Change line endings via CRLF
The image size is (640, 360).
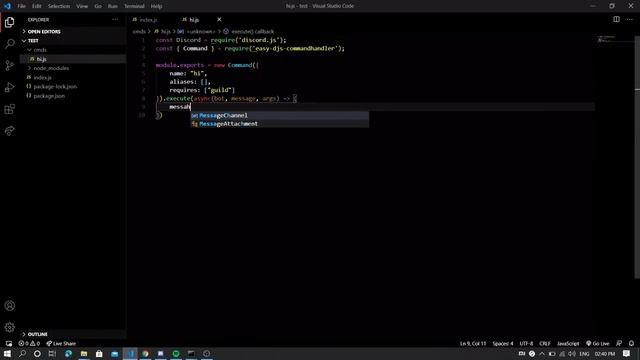point(545,343)
